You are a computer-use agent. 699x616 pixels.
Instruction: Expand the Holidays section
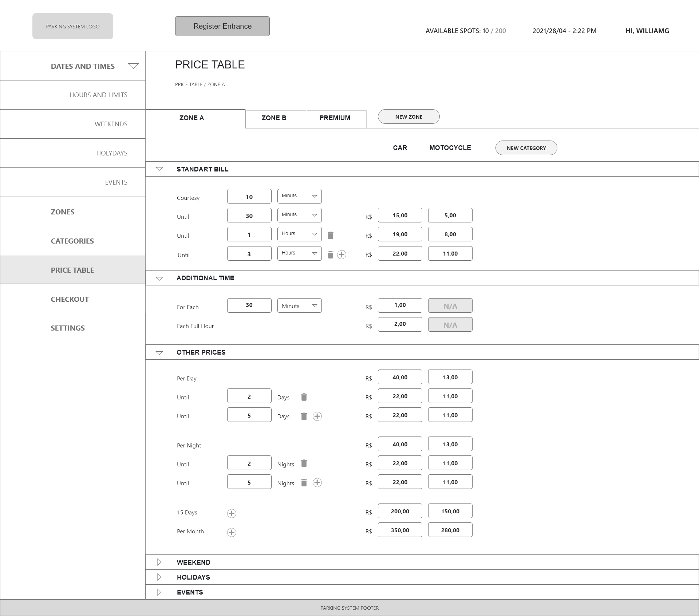[159, 577]
